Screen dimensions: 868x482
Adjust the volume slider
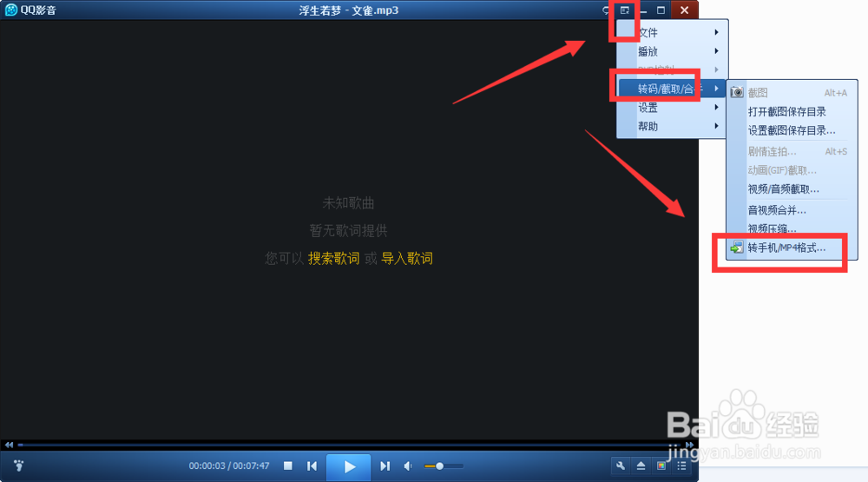pos(444,465)
